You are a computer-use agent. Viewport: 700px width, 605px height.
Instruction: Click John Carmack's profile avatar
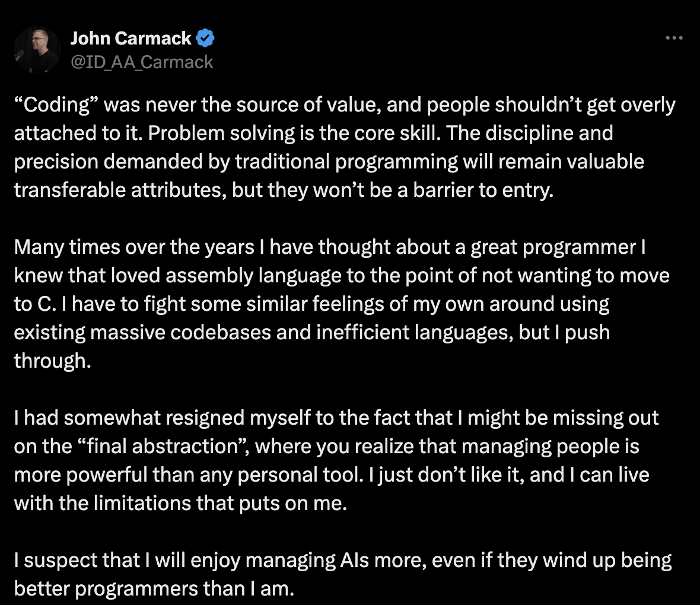point(37,50)
